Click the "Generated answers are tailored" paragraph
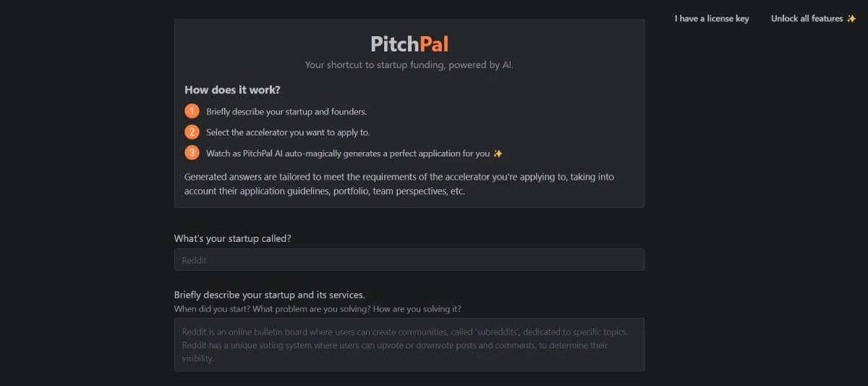The width and height of the screenshot is (868, 386). (399, 184)
